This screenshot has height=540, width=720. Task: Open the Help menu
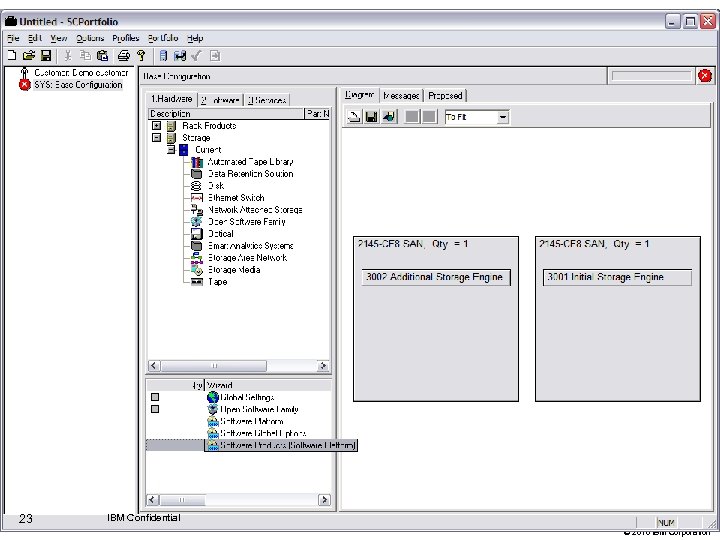[x=195, y=38]
